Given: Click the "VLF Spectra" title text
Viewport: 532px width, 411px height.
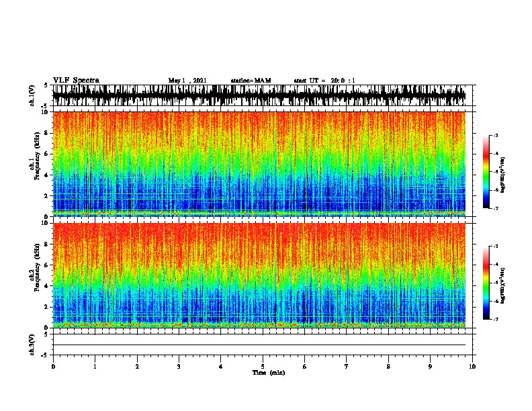Looking at the screenshot, I should 76,81.
